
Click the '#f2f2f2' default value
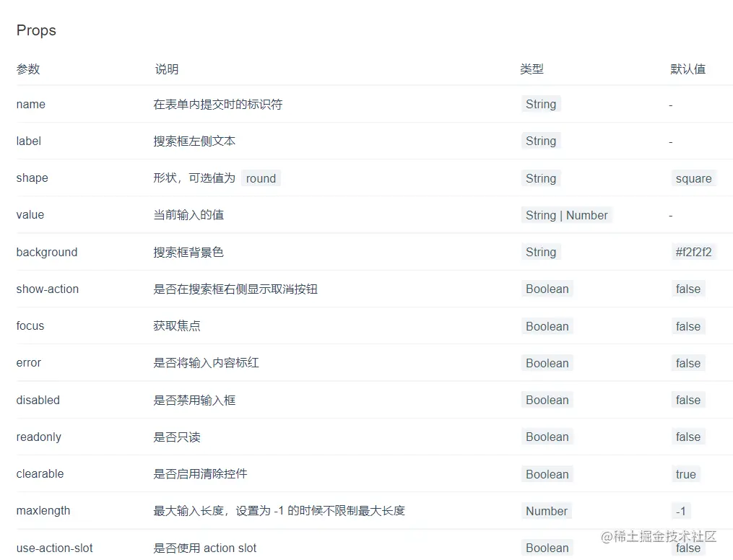coord(694,252)
